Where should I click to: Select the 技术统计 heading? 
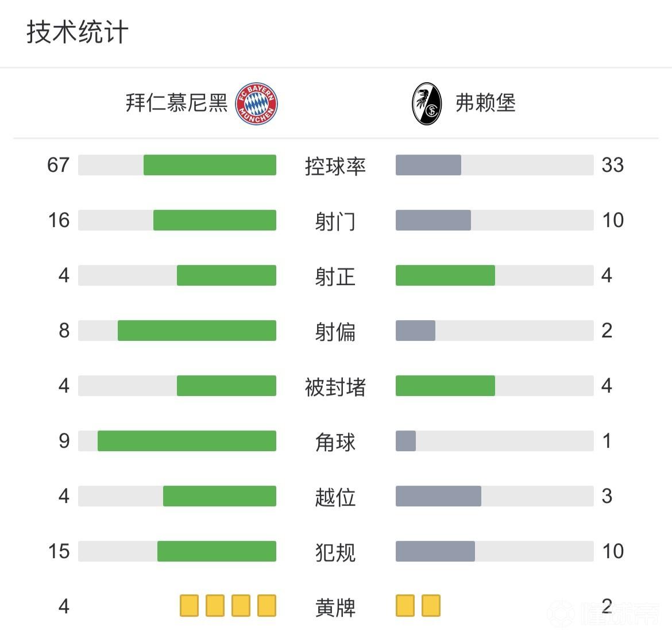78,32
